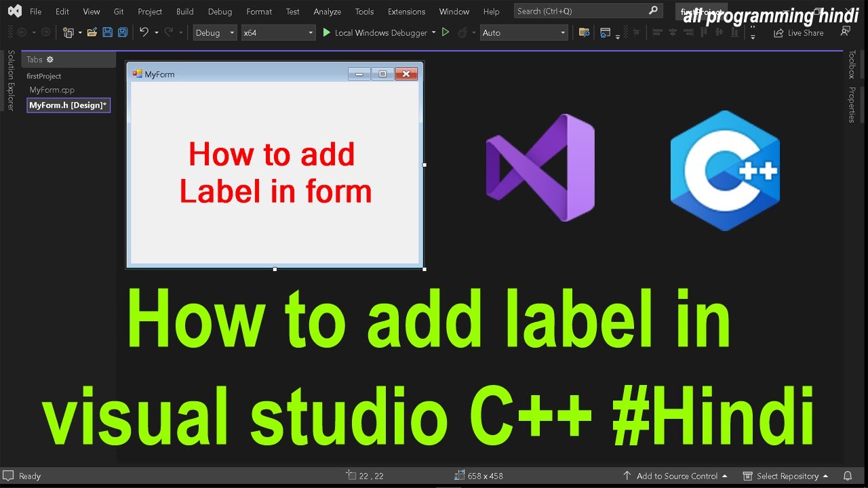Click the Send Feedback person icon
This screenshot has height=488, width=868.
pyautogui.click(x=845, y=32)
